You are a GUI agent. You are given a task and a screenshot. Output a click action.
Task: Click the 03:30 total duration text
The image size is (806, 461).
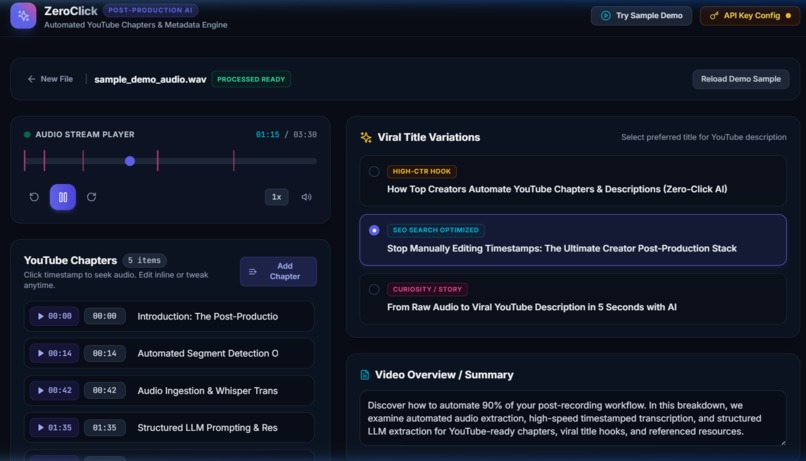305,135
